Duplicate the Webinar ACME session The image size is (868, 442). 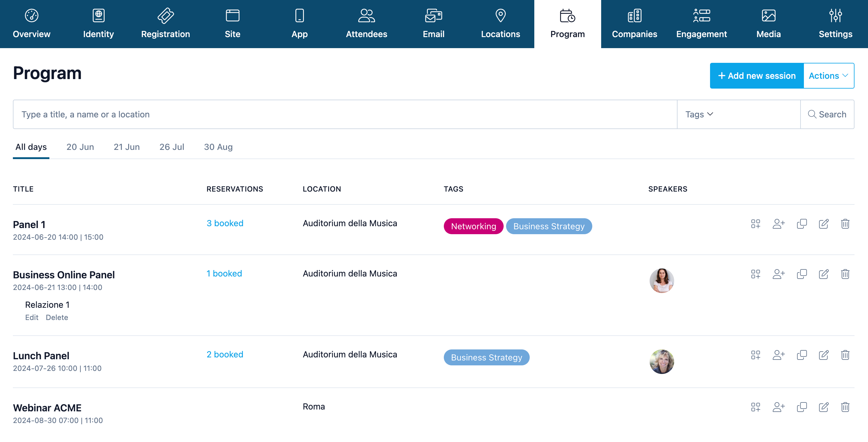tap(802, 407)
